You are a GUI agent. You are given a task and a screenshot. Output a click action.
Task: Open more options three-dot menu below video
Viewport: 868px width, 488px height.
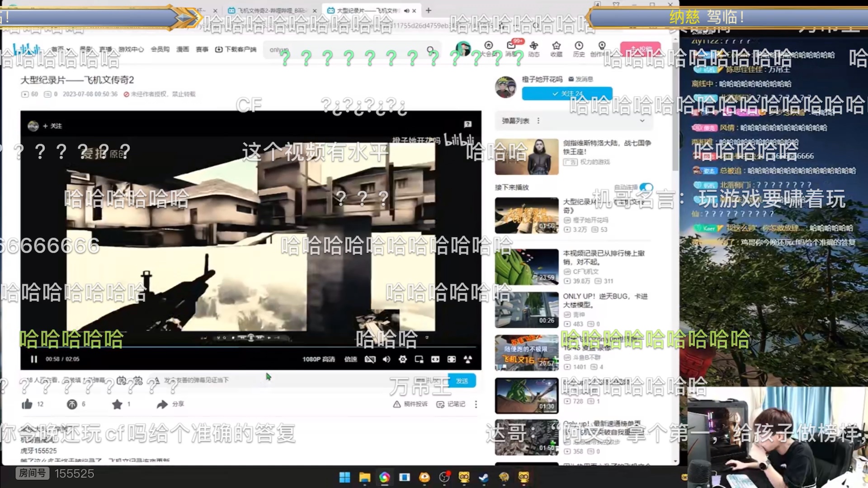(476, 404)
